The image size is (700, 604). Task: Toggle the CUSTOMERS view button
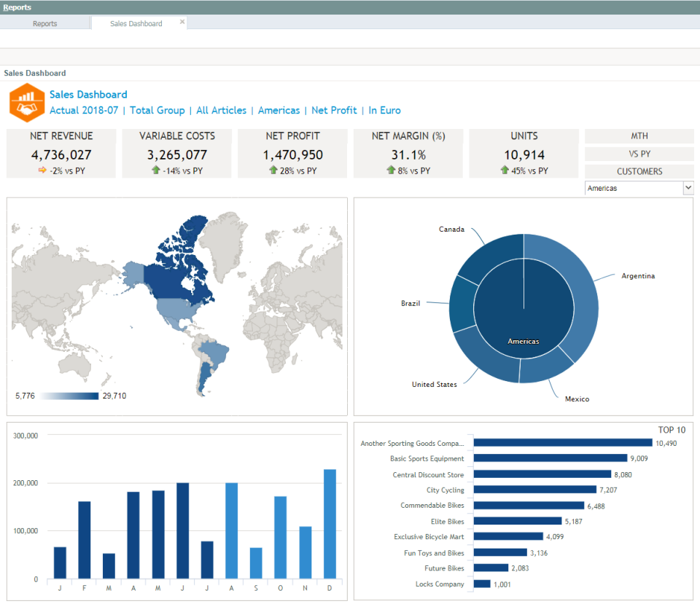[x=639, y=171]
